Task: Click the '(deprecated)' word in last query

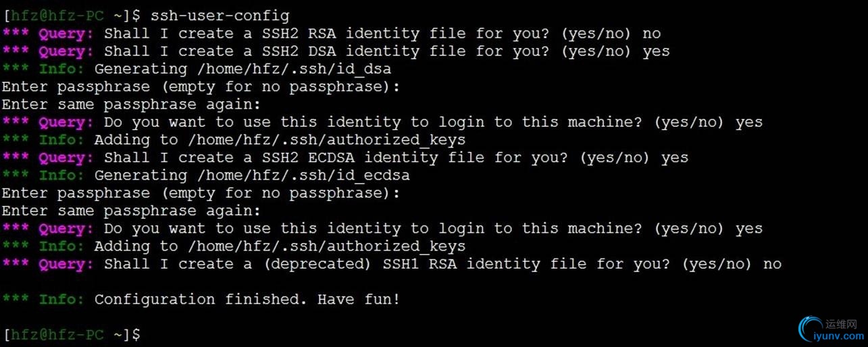Action: tap(316, 264)
